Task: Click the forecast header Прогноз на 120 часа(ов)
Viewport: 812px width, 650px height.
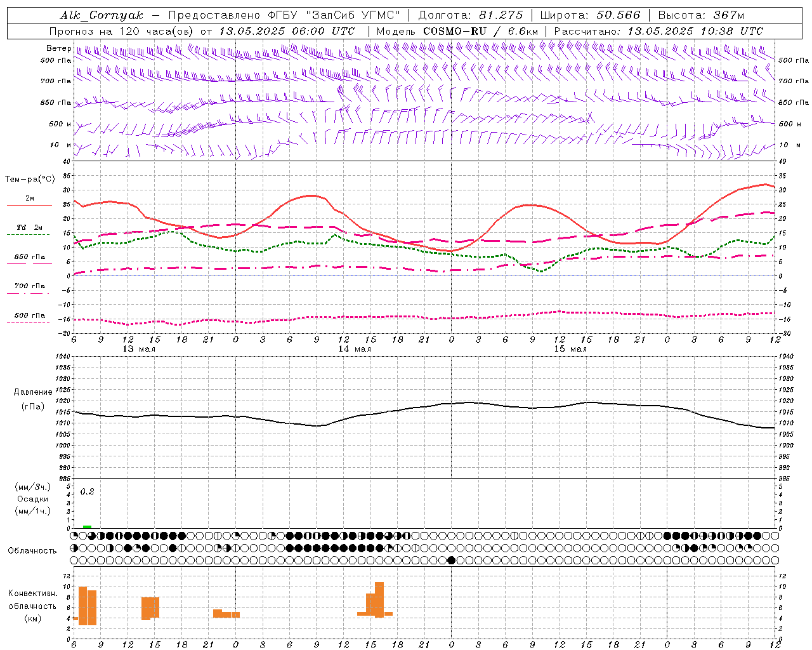Action: pos(122,31)
